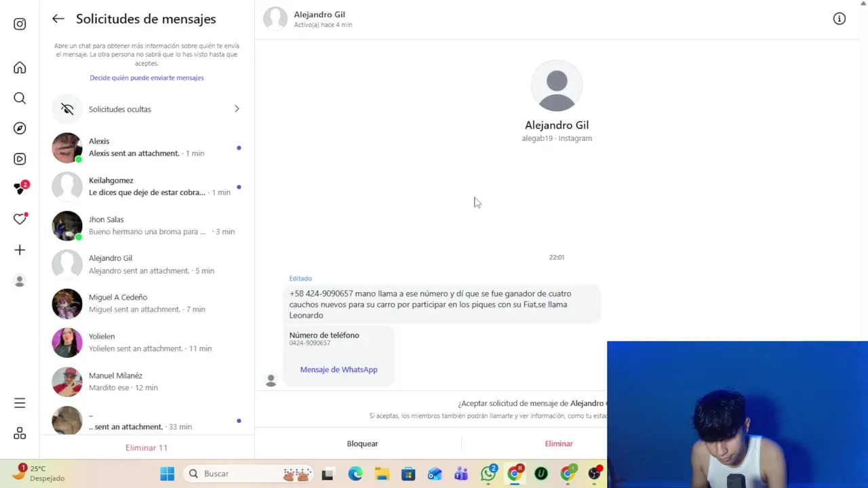Image resolution: width=868 pixels, height=488 pixels.
Task: Open Miguel A Cedeño message request
Action: (x=146, y=304)
